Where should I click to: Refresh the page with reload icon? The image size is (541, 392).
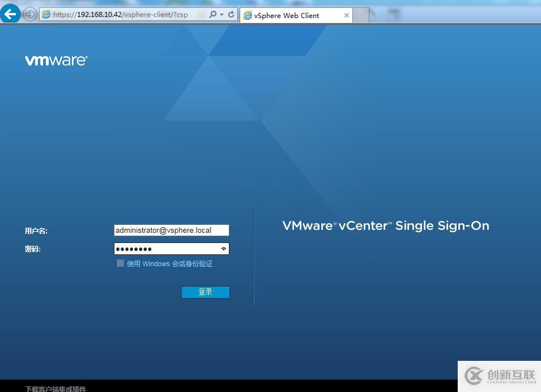[x=231, y=15]
